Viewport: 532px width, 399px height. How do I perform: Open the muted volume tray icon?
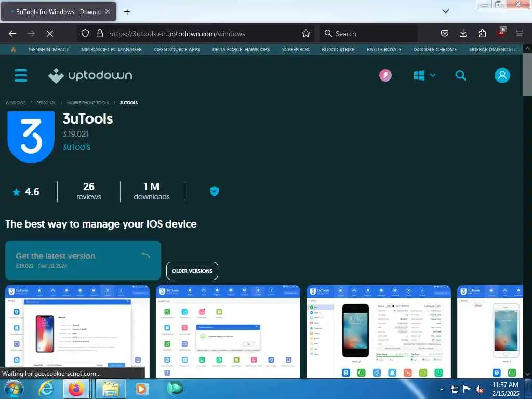(480, 389)
